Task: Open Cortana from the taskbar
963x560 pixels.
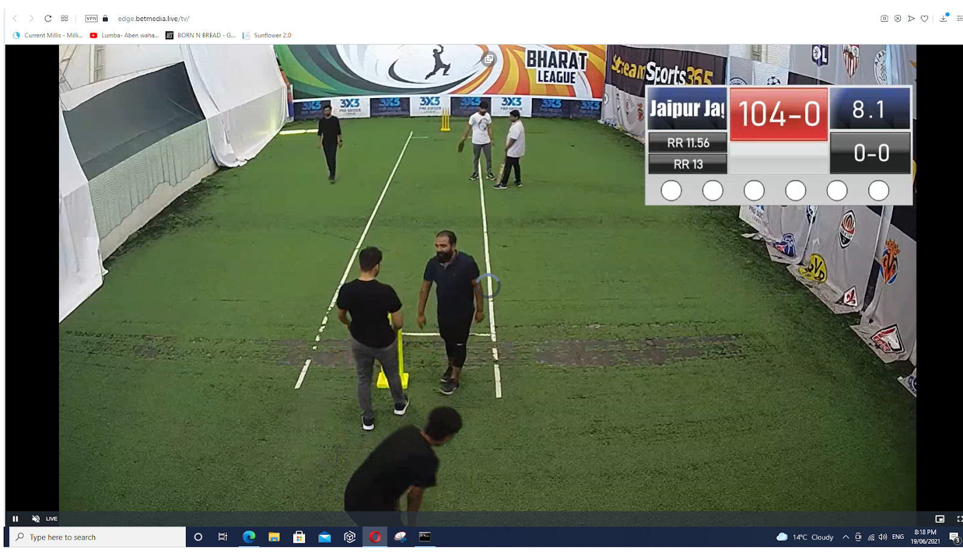Action: point(198,537)
